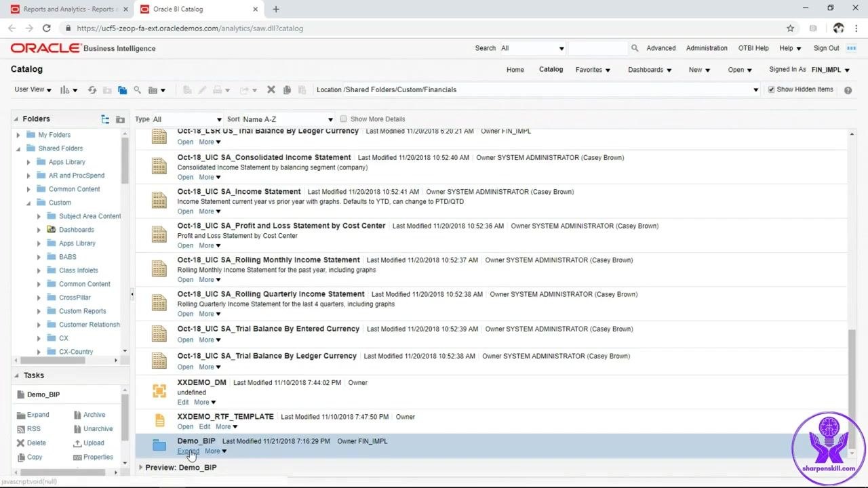Open the User View dropdown
868x488 pixels.
tap(32, 89)
